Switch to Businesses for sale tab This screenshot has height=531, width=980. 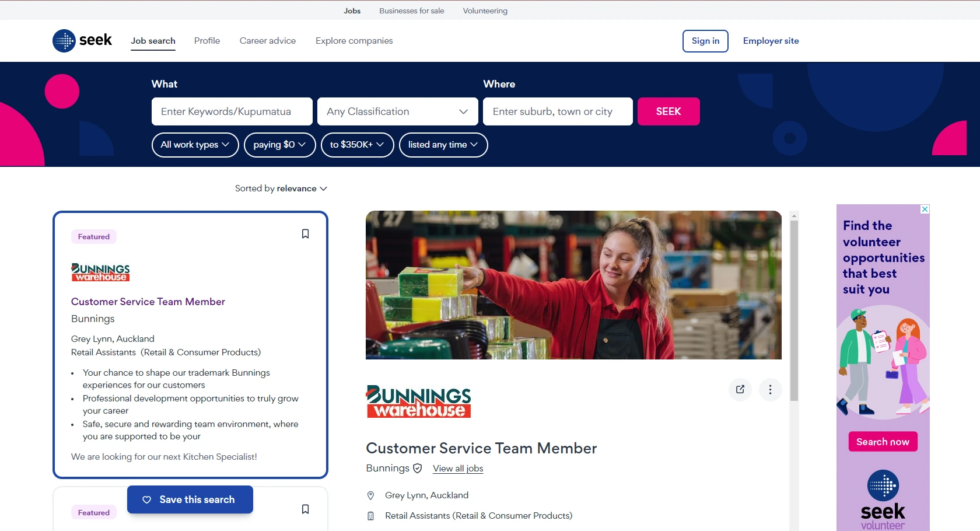coord(412,11)
